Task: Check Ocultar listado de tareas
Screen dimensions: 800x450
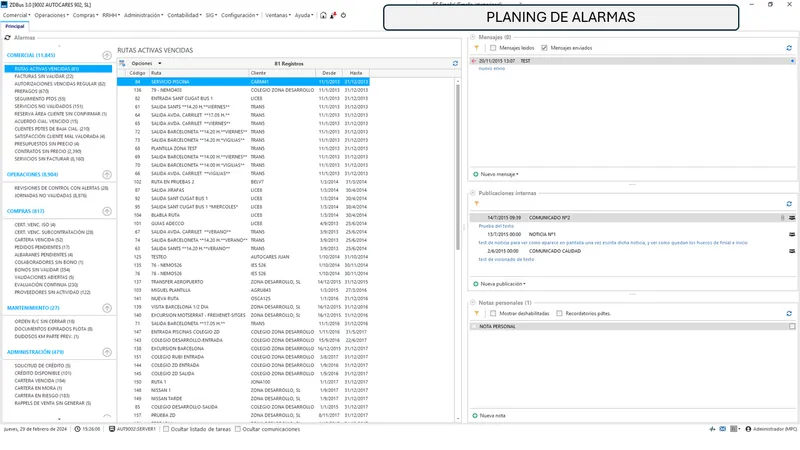Action: point(166,429)
